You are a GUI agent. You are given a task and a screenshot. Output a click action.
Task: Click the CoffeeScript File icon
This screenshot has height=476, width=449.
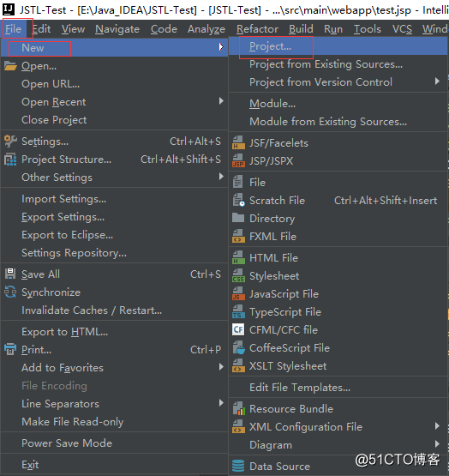pos(238,348)
